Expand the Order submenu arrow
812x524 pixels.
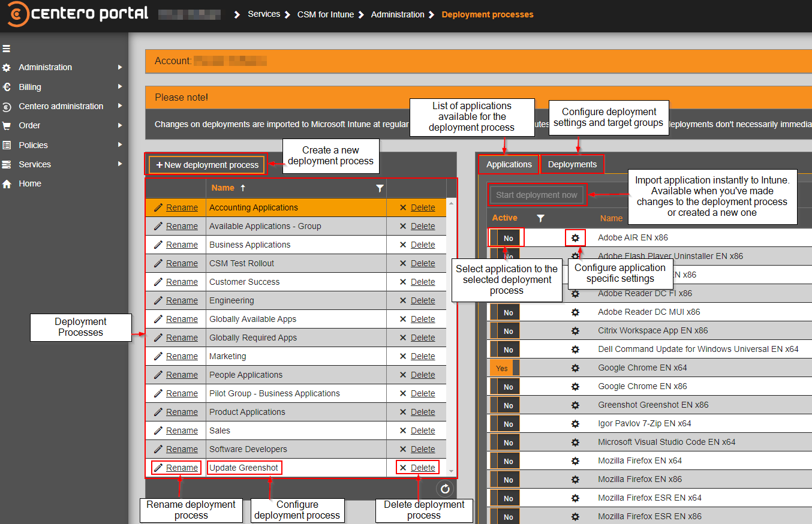click(x=120, y=125)
